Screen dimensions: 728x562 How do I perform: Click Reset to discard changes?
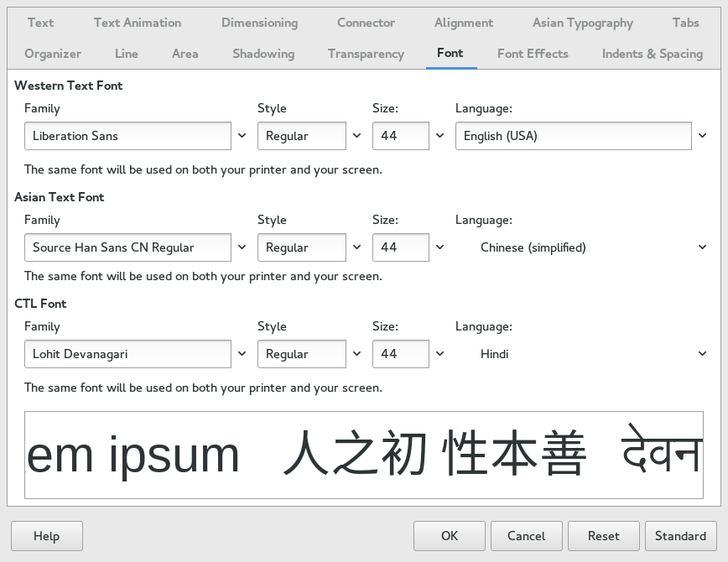[x=603, y=535]
